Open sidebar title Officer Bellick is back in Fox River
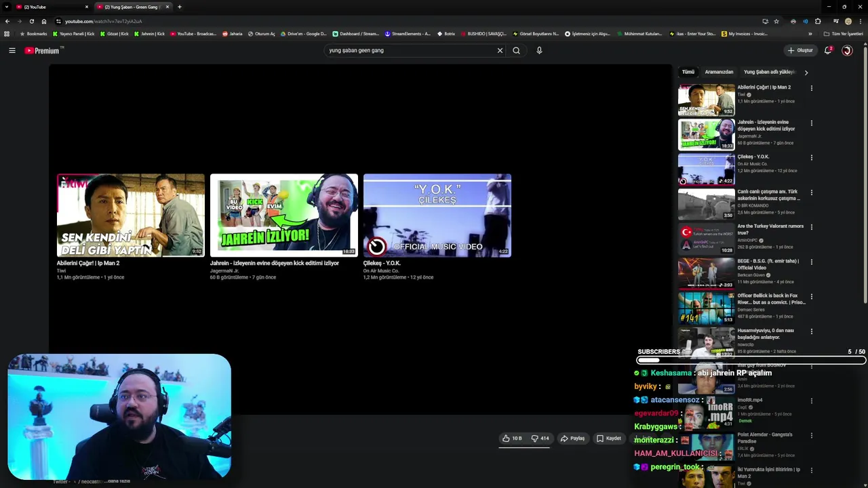 [x=771, y=299]
